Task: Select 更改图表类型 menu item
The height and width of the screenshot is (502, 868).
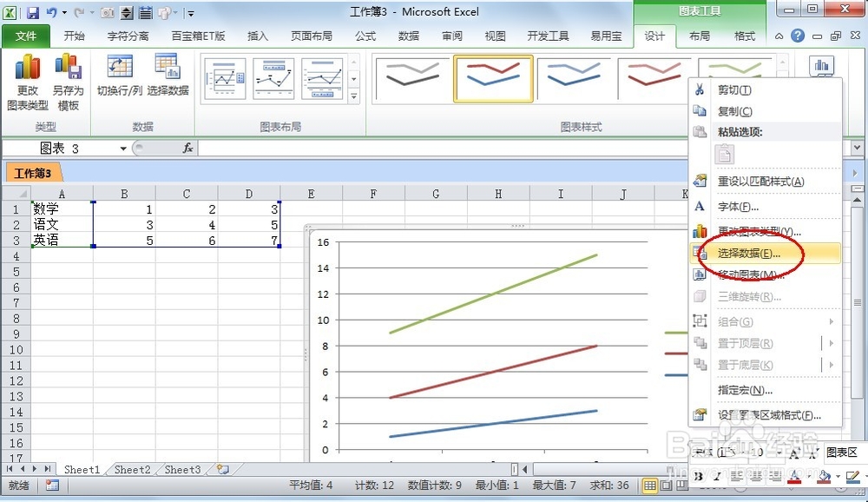Action: (766, 231)
